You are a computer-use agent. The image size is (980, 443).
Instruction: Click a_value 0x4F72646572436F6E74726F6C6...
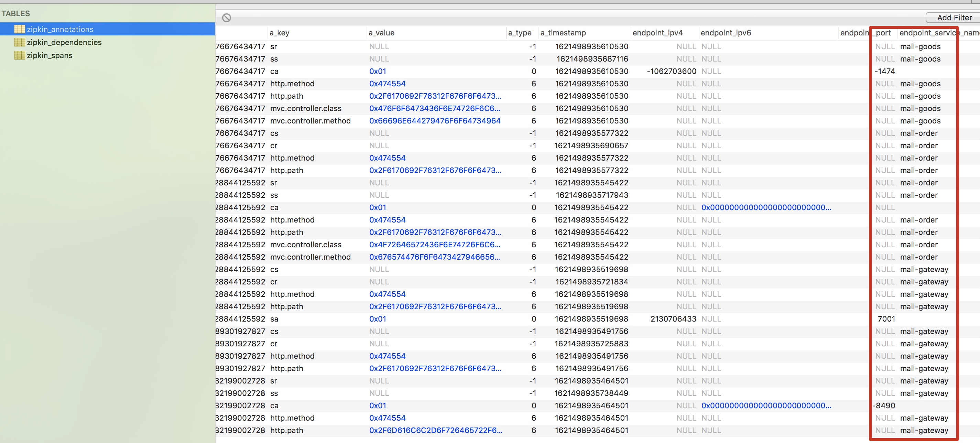click(x=435, y=245)
